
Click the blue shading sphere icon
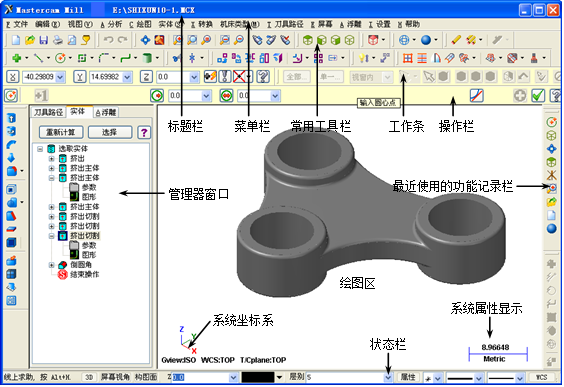click(x=426, y=40)
